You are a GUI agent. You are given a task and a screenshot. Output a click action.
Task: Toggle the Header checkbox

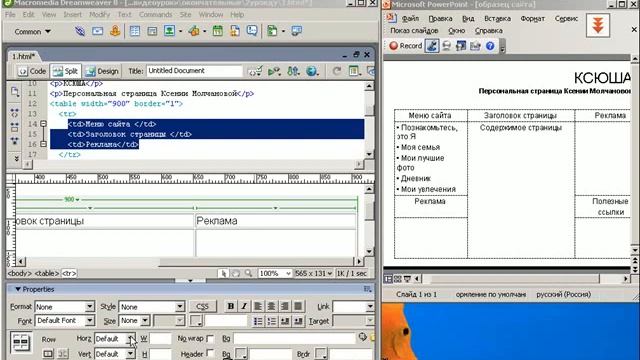210,353
